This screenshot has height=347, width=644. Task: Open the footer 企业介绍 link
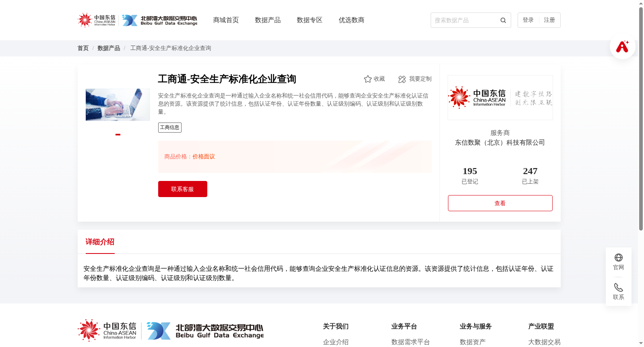click(336, 342)
